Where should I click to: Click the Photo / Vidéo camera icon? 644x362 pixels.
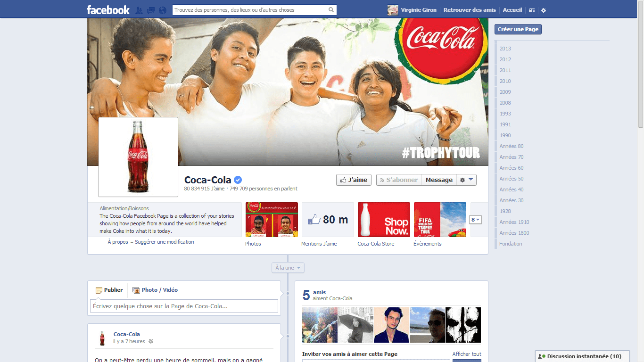pos(136,290)
